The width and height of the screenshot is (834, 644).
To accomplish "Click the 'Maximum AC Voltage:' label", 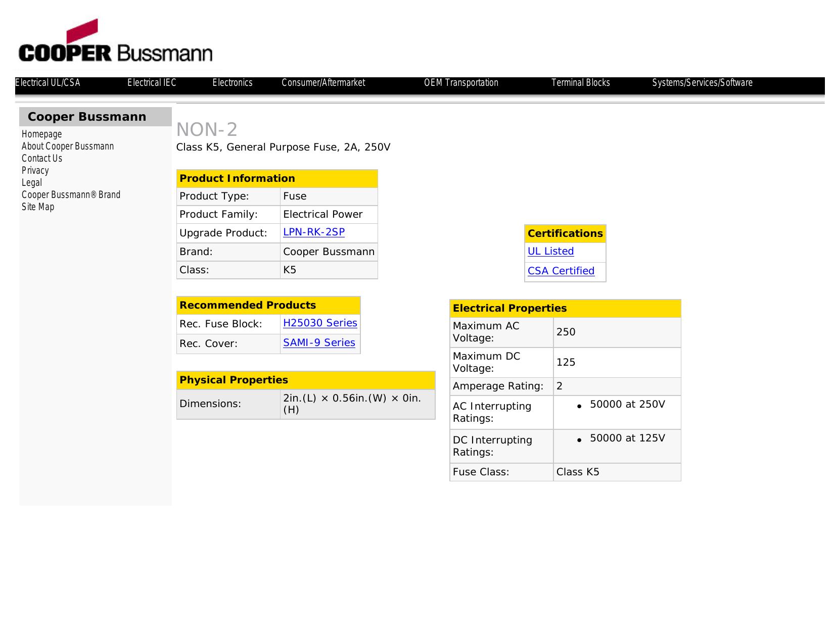I will tap(486, 332).
